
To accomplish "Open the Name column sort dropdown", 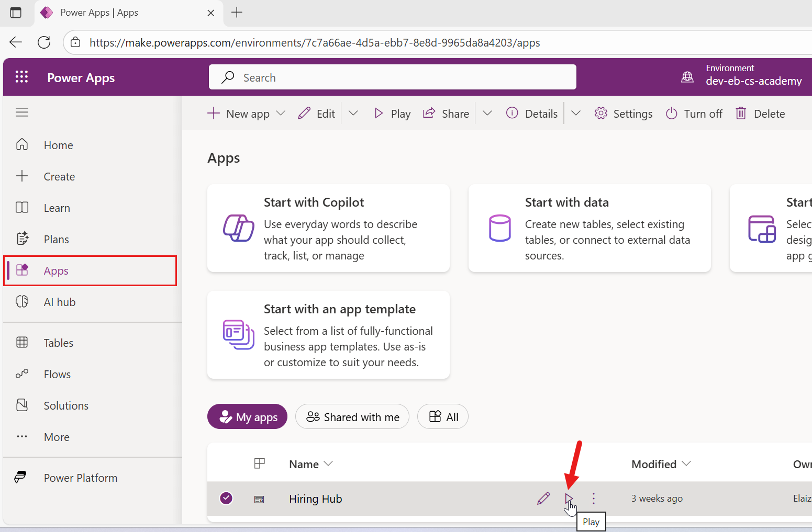I will point(329,463).
